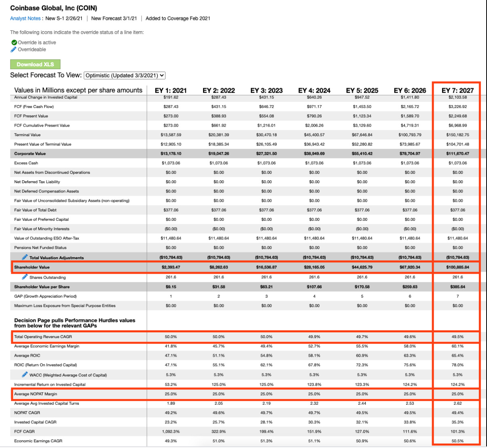
Task: Click the $150,182.75 Terminal Value cell
Action: click(457, 135)
